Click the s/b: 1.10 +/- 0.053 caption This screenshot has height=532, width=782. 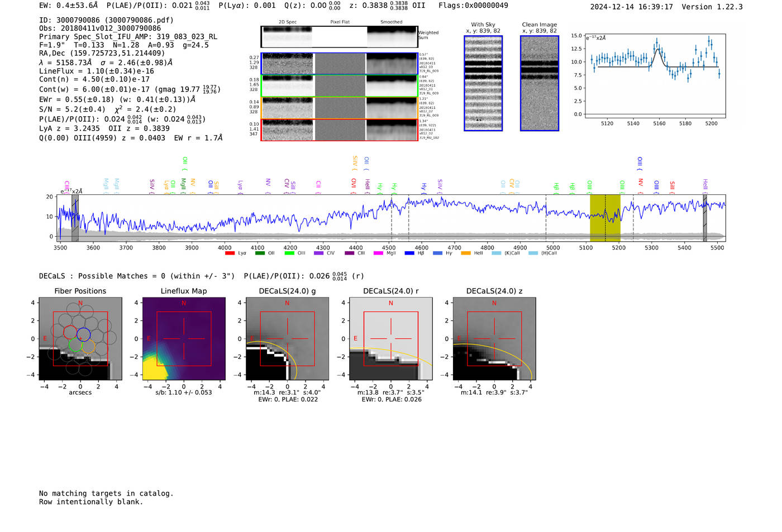click(184, 392)
